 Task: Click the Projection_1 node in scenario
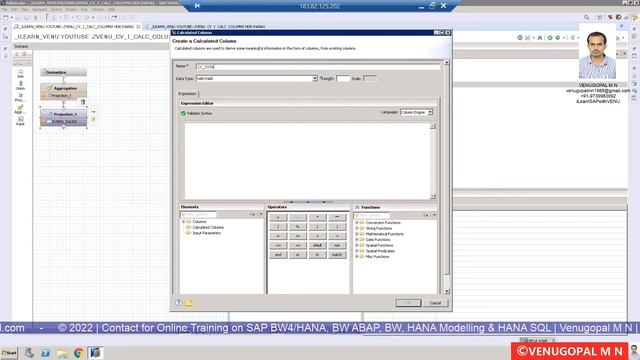[x=63, y=114]
